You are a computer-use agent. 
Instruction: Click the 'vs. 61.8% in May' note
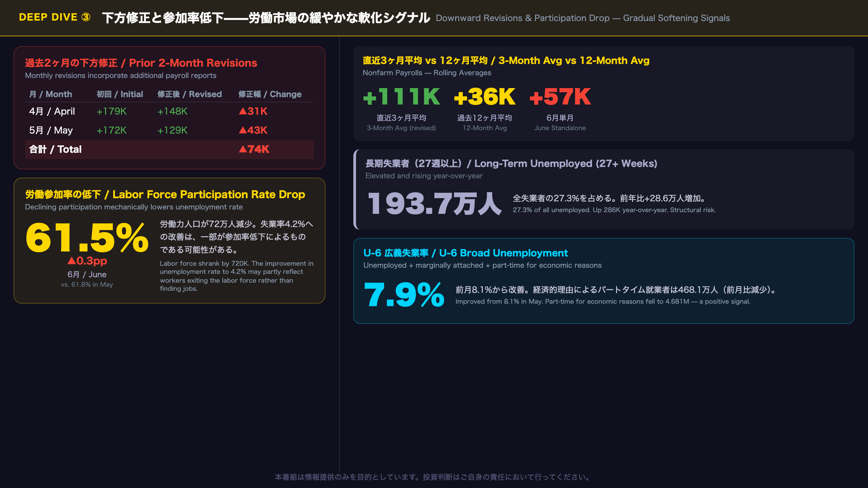[x=87, y=285]
